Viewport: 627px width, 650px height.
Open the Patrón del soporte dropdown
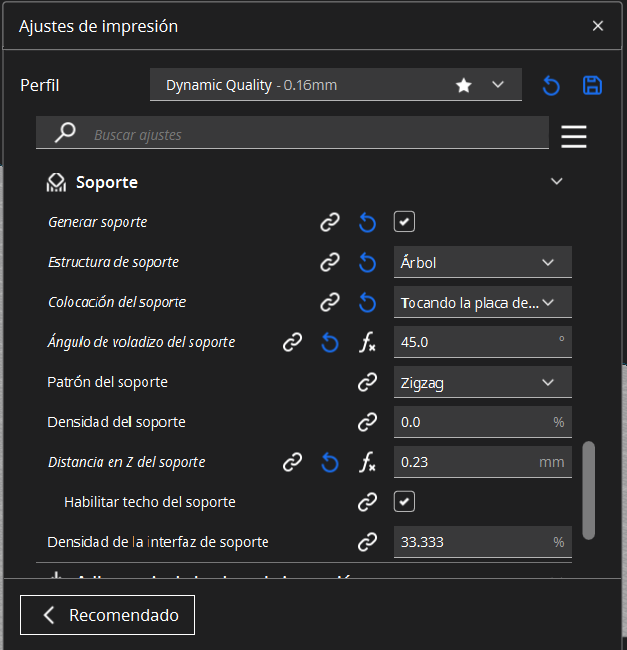482,382
